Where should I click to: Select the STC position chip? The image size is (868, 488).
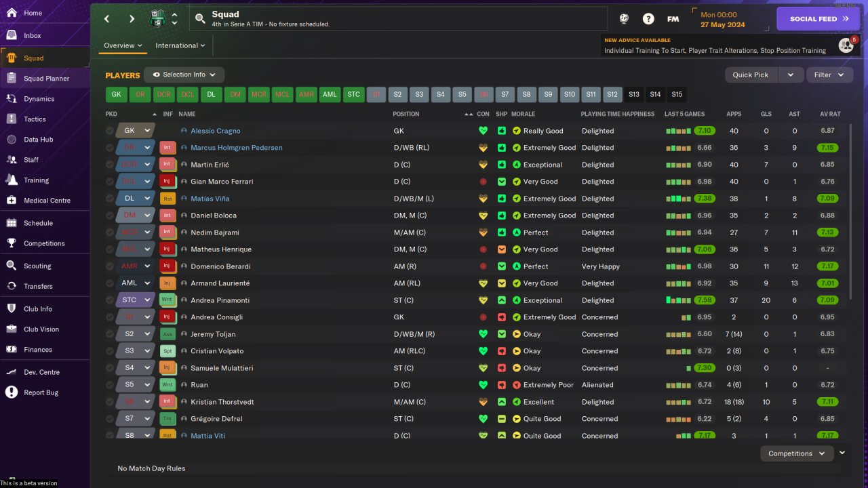coord(353,94)
